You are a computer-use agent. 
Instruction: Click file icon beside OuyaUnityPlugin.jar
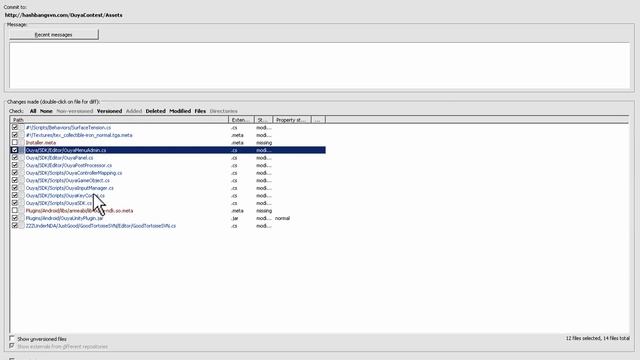[22, 218]
